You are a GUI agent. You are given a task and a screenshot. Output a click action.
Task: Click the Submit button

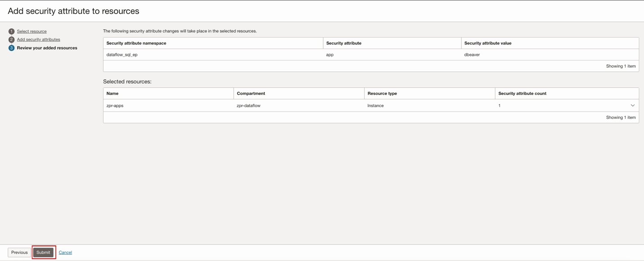tap(43, 252)
